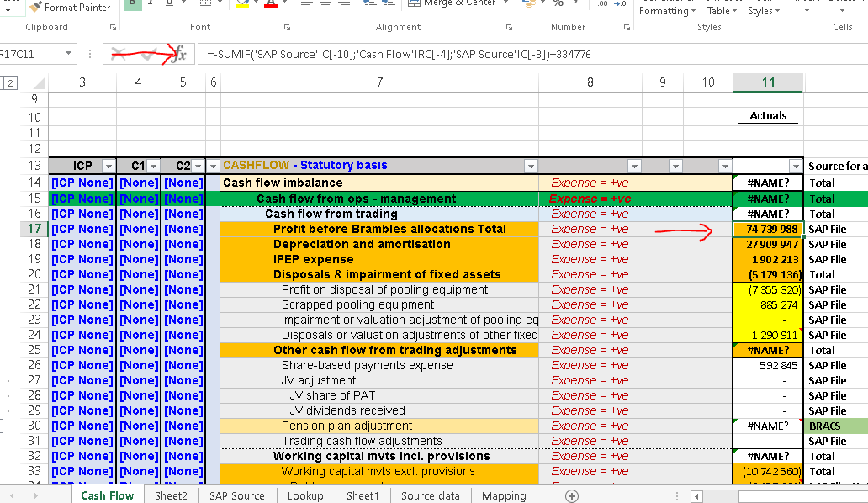
Task: Open the Lookup sheet tab
Action: [x=305, y=495]
